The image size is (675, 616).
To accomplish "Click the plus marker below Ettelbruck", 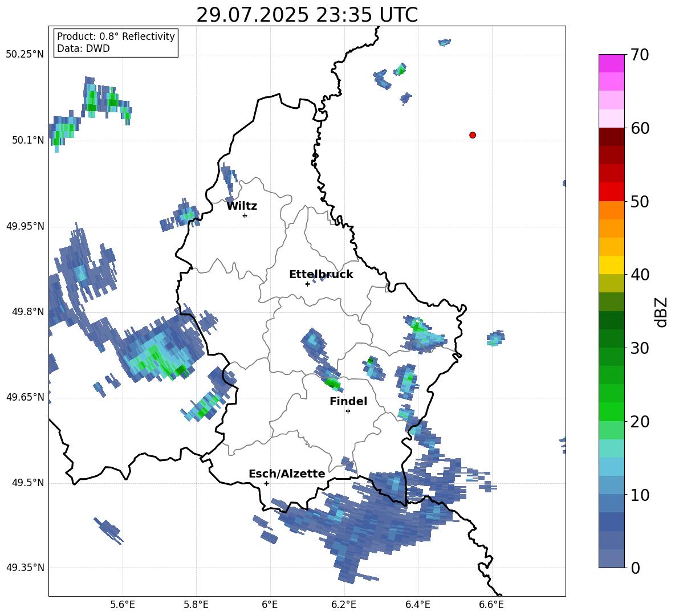I will tap(307, 284).
